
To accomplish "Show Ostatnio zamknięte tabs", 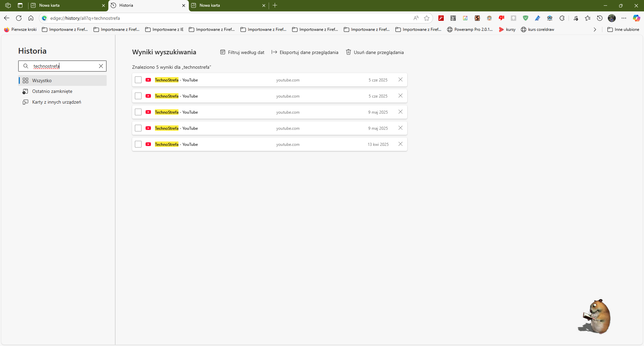I will click(x=62, y=91).
